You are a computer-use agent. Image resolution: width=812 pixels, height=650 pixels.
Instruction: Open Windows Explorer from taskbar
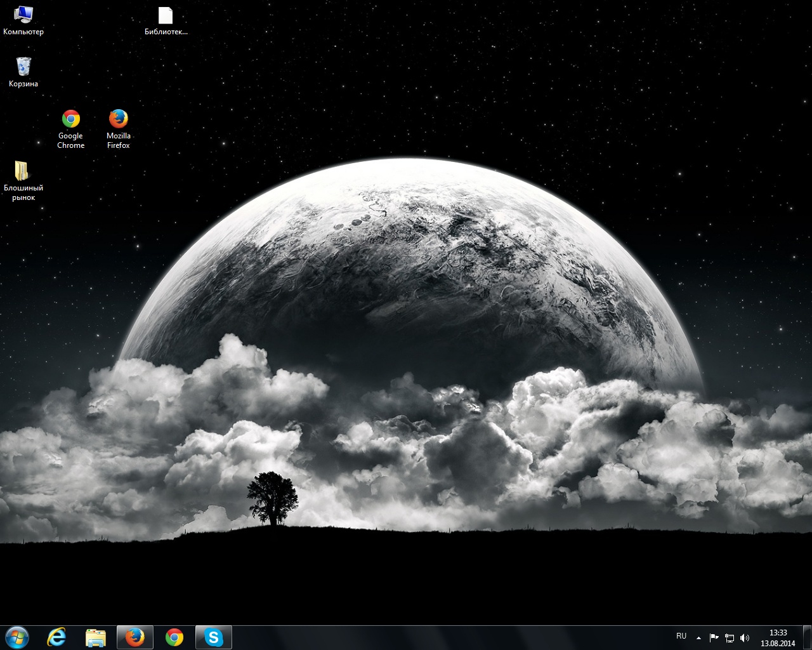tap(96, 637)
